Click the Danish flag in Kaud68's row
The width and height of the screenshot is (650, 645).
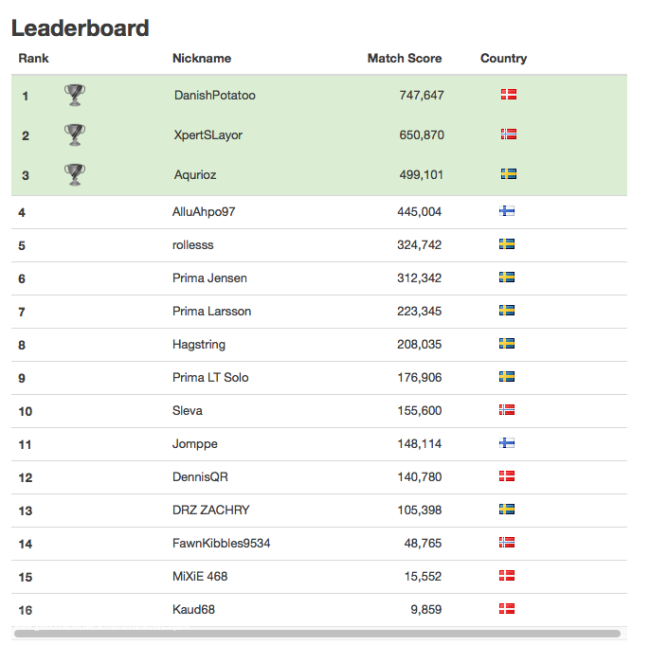507,609
